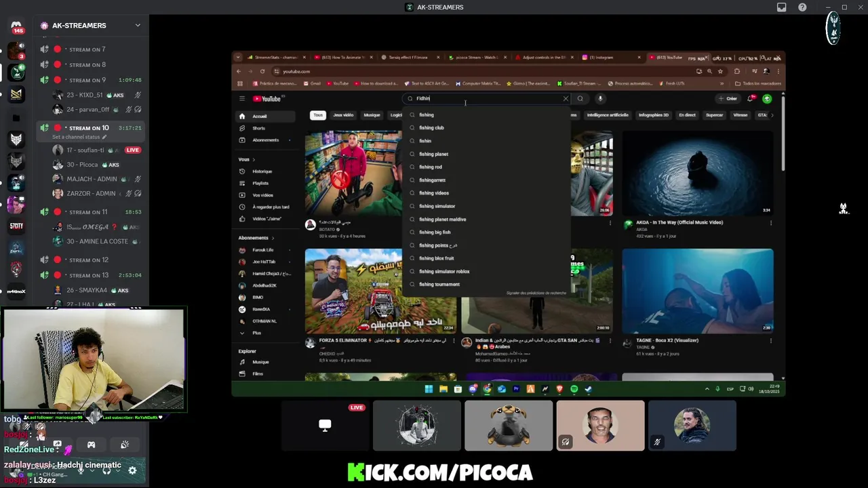Open user 23 - K1XD_51 in voice list
This screenshot has width=868, height=488.
(x=96, y=95)
